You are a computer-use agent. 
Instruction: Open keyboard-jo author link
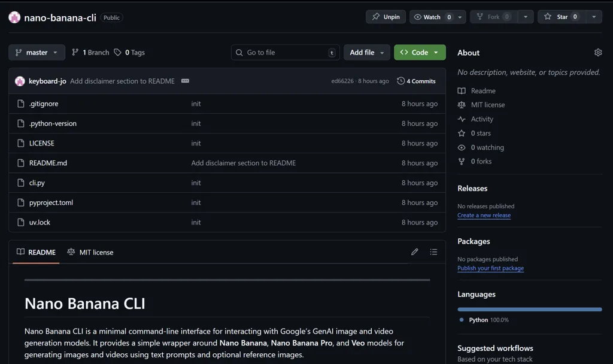pyautogui.click(x=47, y=81)
